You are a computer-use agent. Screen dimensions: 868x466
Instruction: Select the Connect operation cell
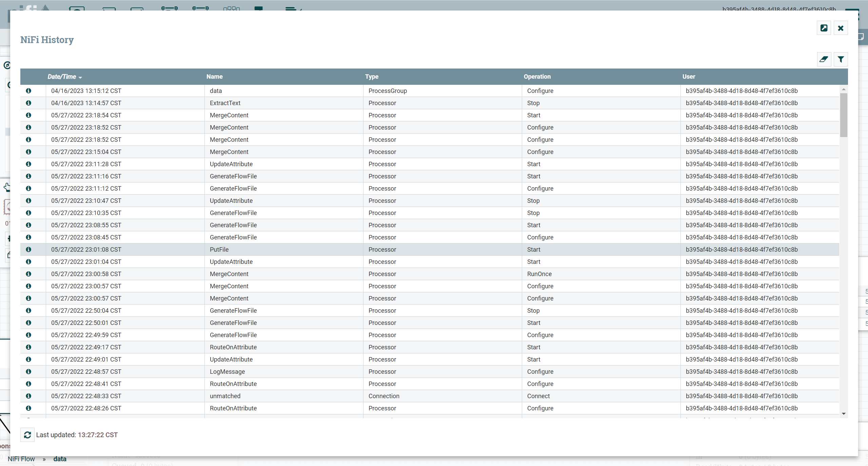[601, 396]
